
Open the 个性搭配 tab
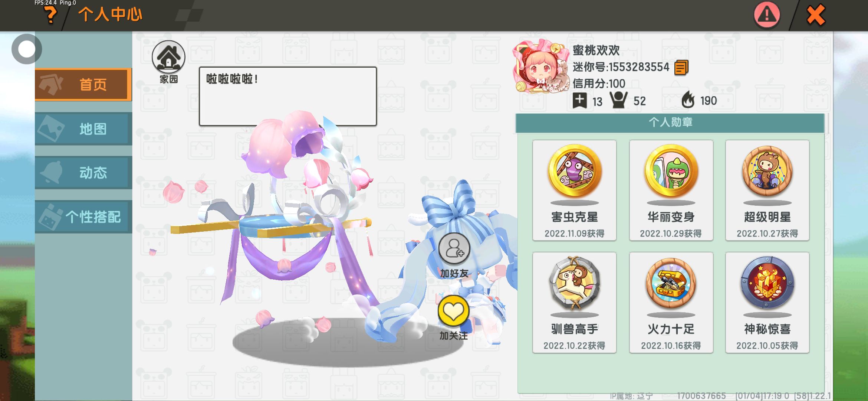pos(83,217)
